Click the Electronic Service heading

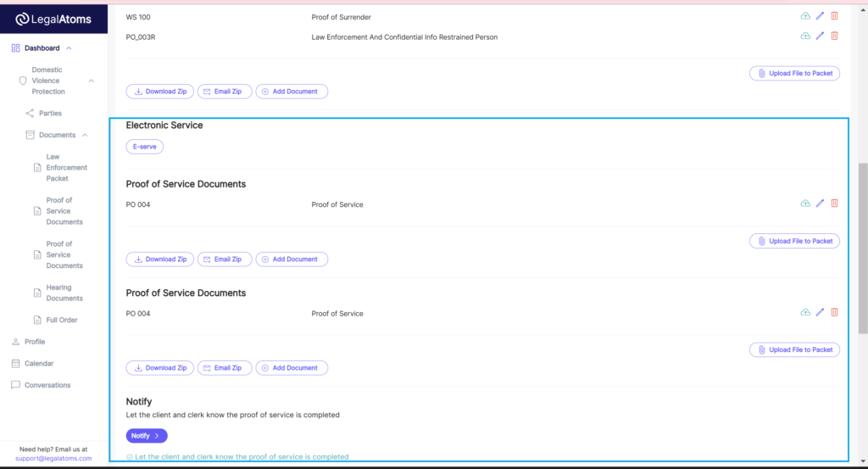[164, 126]
